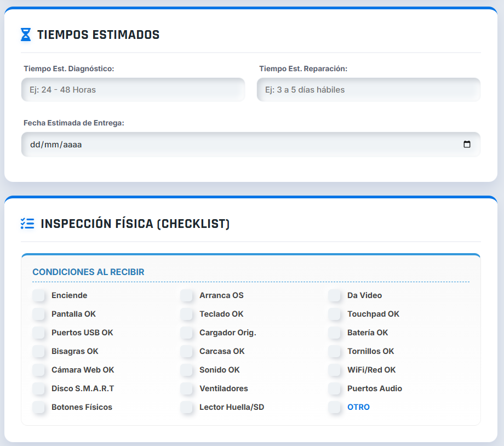504x446 pixels.
Task: Check the Touchpad OK box
Action: point(335,314)
